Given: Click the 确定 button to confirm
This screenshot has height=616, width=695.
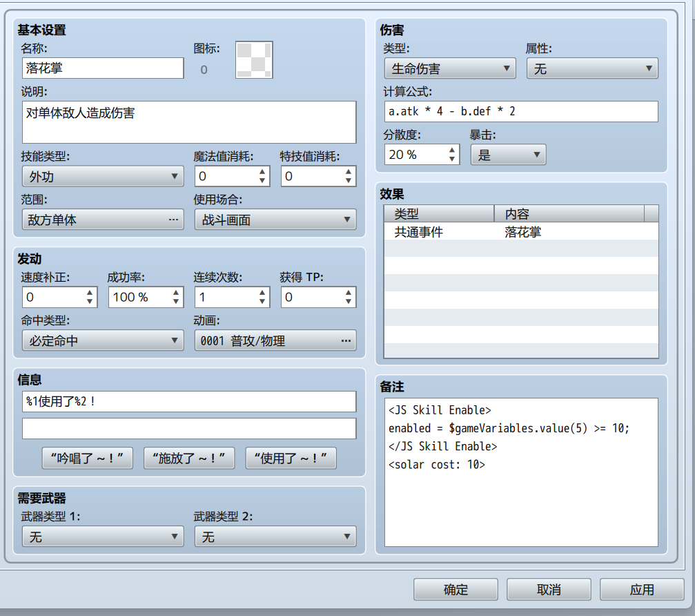Looking at the screenshot, I should [x=456, y=590].
